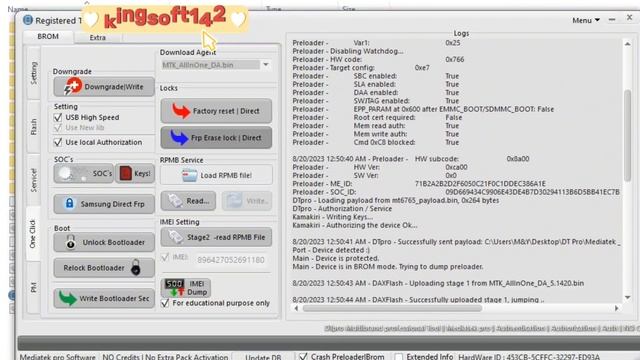Click the red Keys! book icon

(125, 173)
